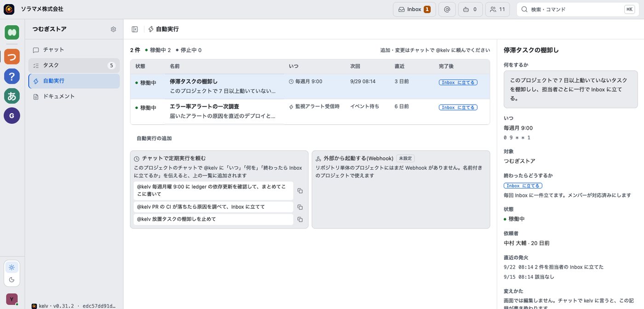Click the @kelv 毎週月曜 9:00 example text

pos(213,190)
